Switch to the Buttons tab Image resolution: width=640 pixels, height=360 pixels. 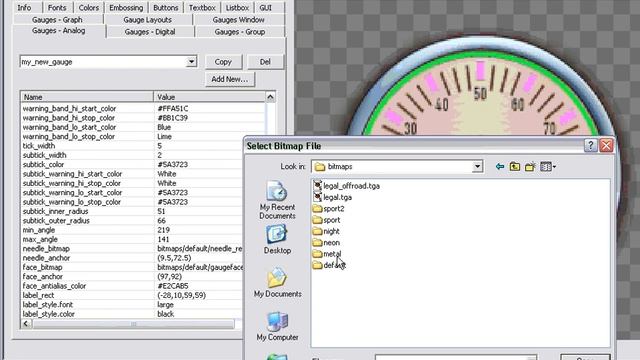click(x=165, y=7)
